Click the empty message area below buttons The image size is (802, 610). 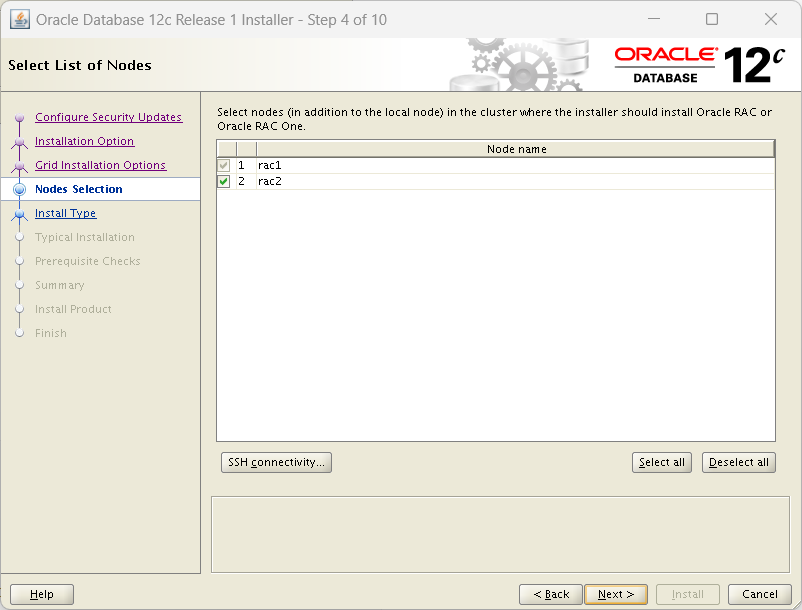click(x=500, y=534)
